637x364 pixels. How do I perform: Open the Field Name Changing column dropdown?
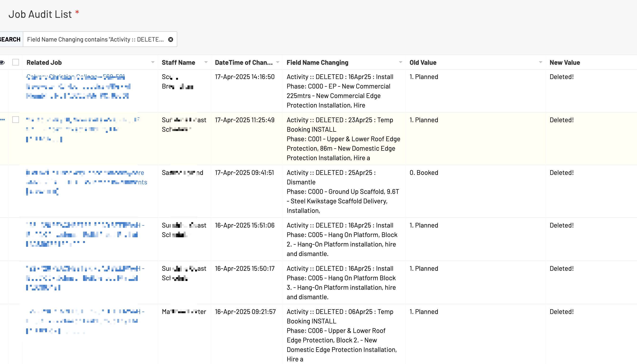pyautogui.click(x=401, y=62)
